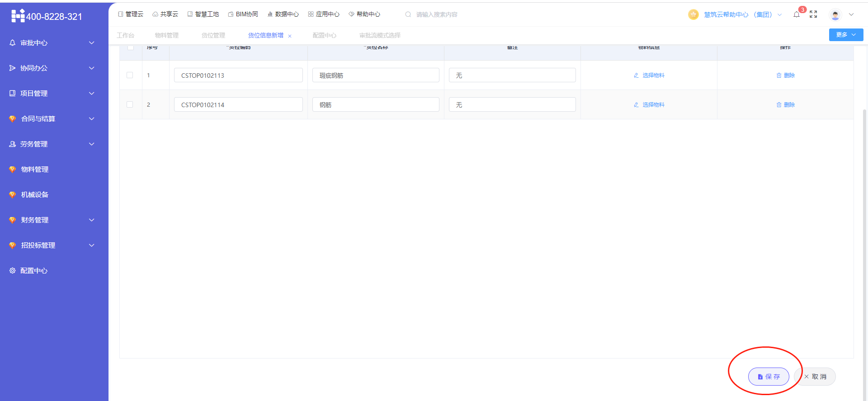Click the logo beside 400-8228-321
868x401 pixels.
point(18,16)
